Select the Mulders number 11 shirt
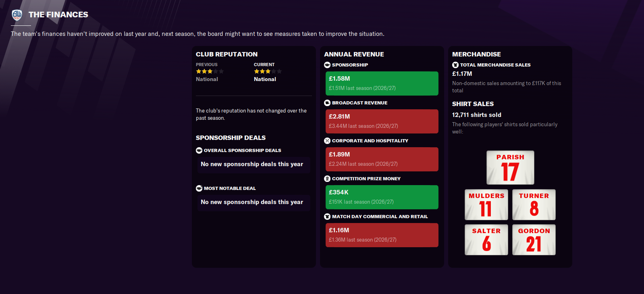This screenshot has width=644, height=294. pos(486,204)
